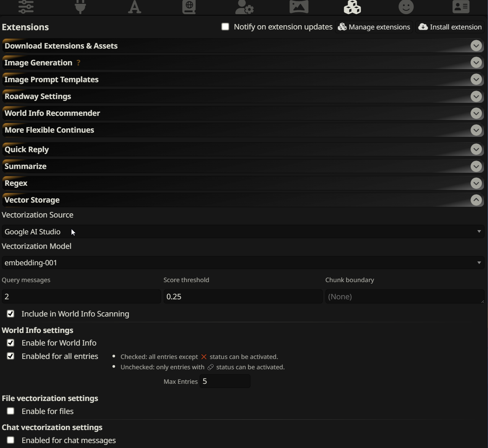Uncheck Include in World Info Scanning

point(11,314)
